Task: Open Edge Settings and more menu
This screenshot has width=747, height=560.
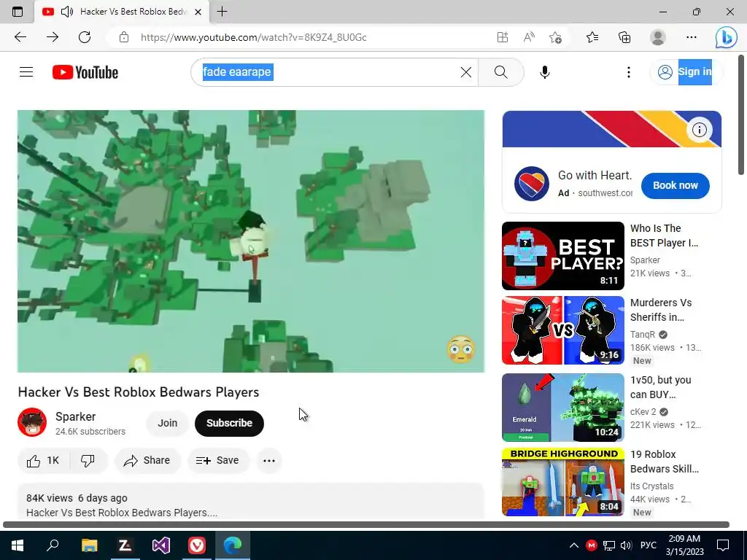Action: pos(692,37)
